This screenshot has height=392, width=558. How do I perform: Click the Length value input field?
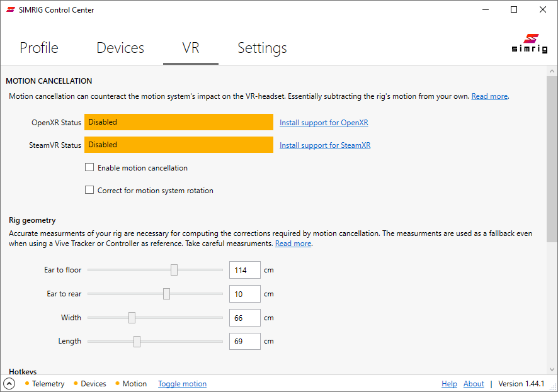pos(244,341)
